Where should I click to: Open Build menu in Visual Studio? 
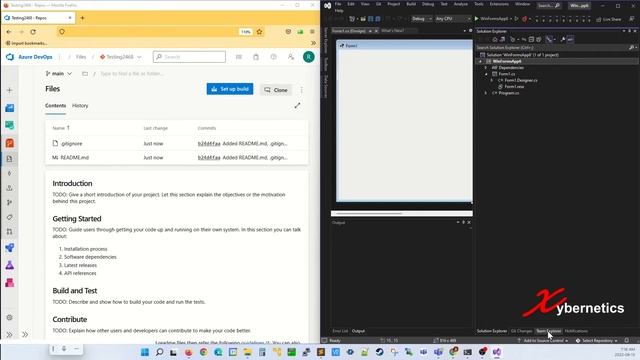tap(411, 4)
